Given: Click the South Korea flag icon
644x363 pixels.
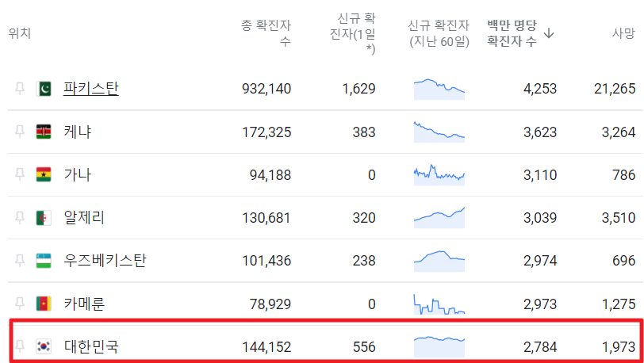Looking at the screenshot, I should point(44,346).
